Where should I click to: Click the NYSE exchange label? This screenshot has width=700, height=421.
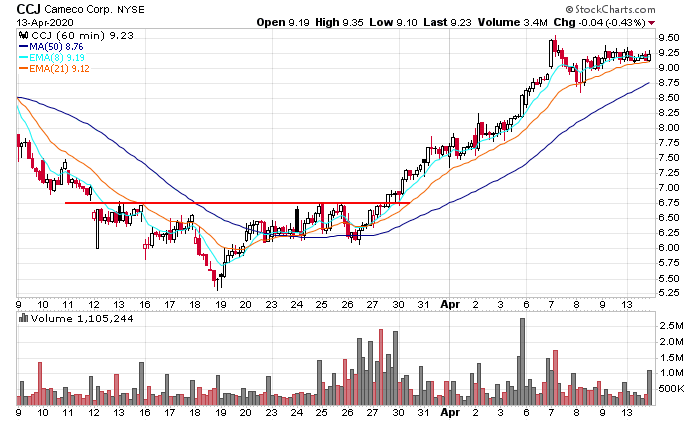coord(131,9)
